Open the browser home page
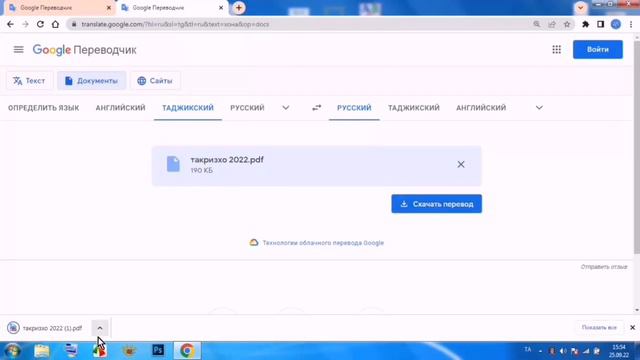Viewport: 640px width, 360px height. click(56, 24)
